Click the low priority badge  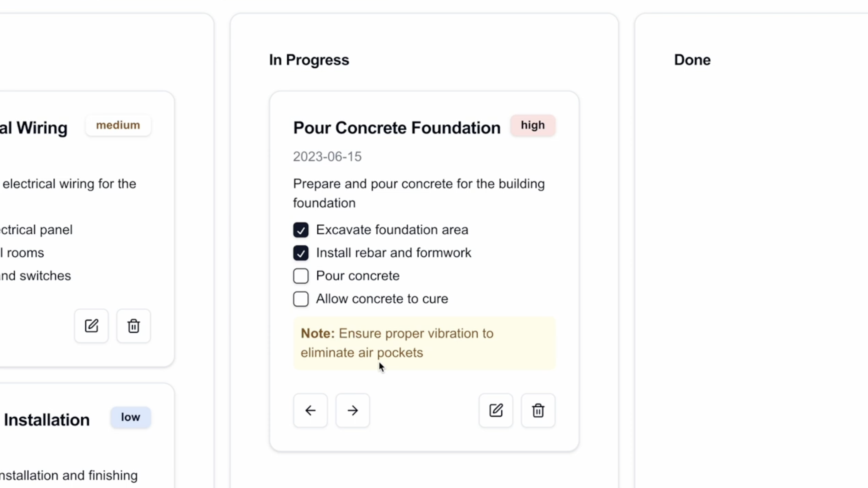coord(130,417)
